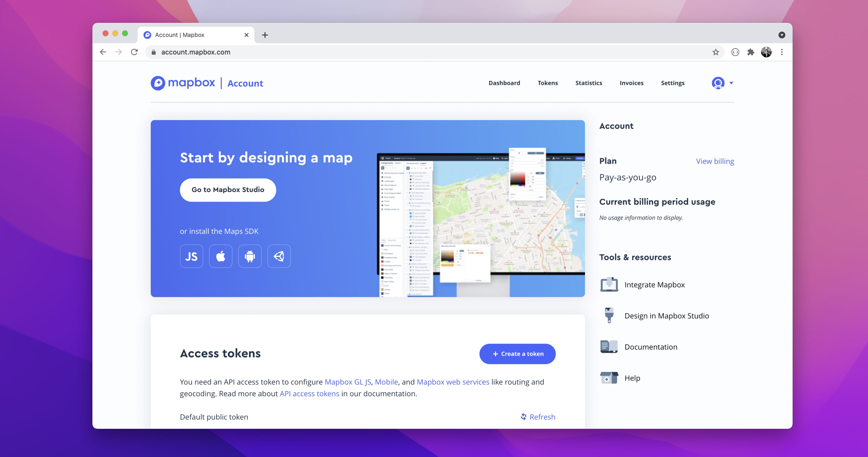Viewport: 868px width, 457px height.
Task: Click the paintbrush Design in Studio icon
Action: point(609,315)
